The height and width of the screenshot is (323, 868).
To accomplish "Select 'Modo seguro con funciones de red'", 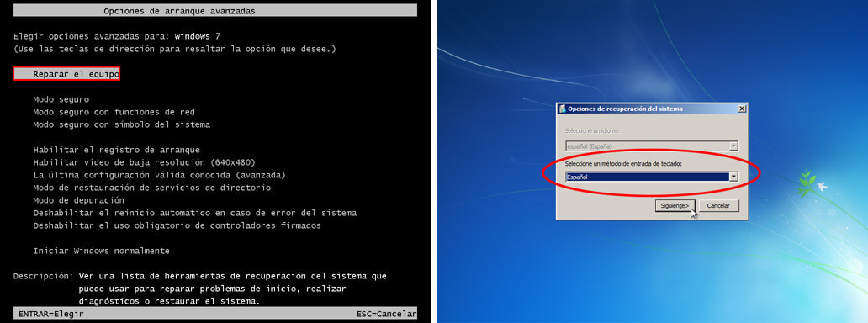I will [114, 112].
